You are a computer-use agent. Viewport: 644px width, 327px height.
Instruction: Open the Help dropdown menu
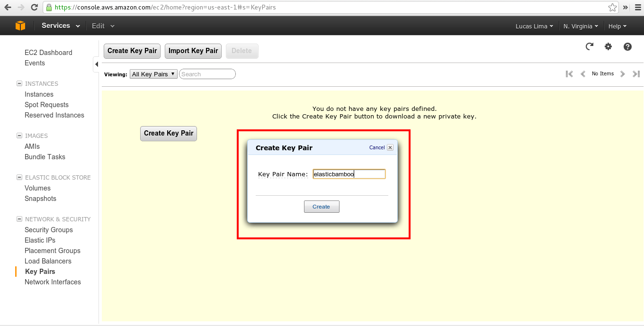[617, 26]
